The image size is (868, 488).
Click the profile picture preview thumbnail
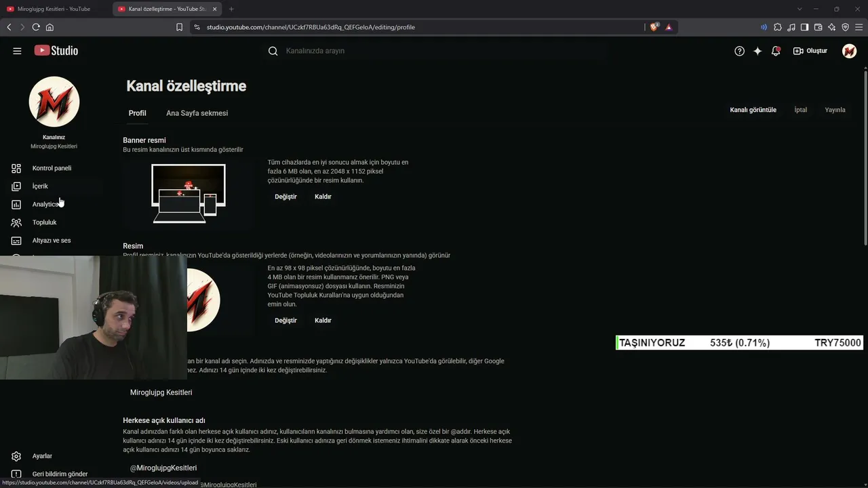(x=203, y=300)
